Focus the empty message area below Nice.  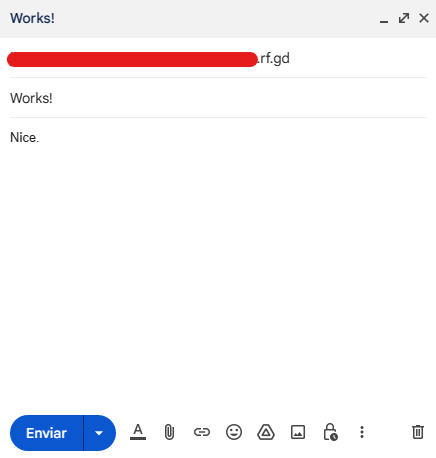point(218,273)
